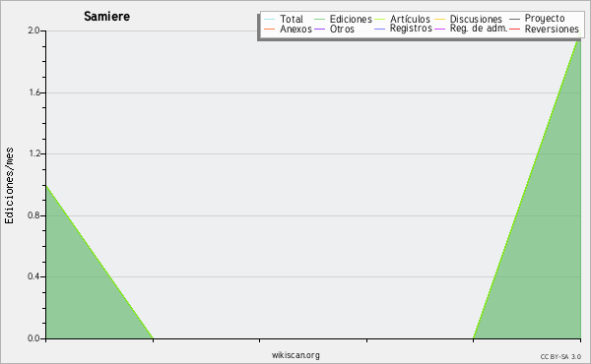Click the Artículos legend label
591x364 pixels.
click(410, 19)
